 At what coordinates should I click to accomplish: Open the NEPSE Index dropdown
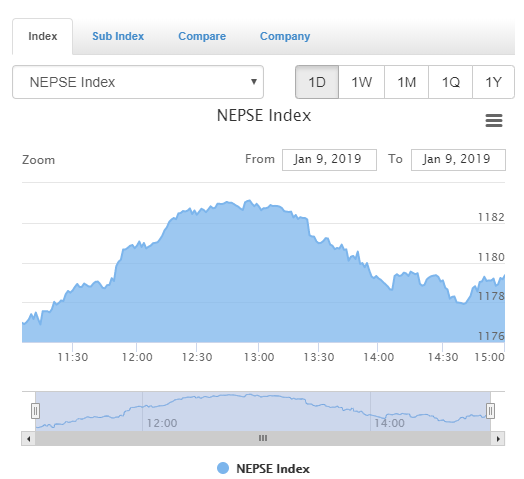(138, 82)
